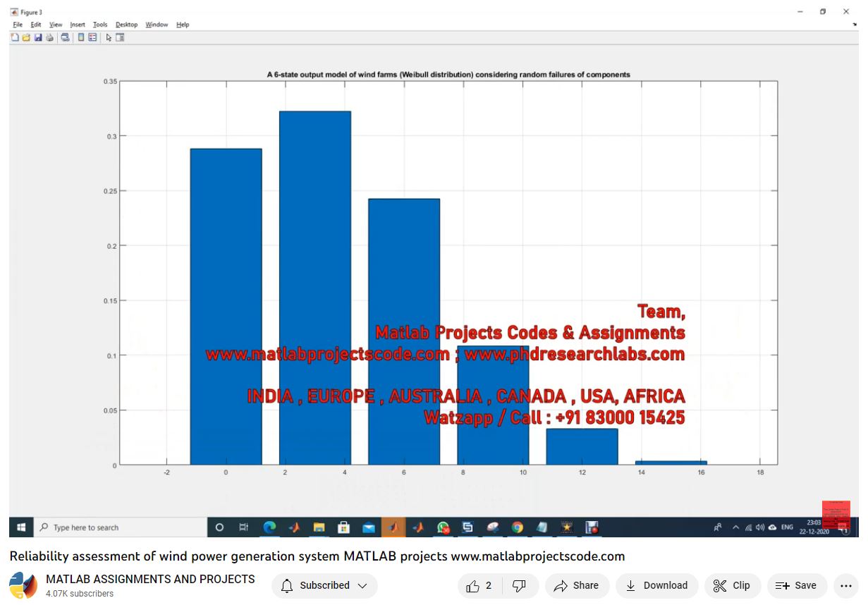
Task: Open the View menu
Action: click(56, 25)
